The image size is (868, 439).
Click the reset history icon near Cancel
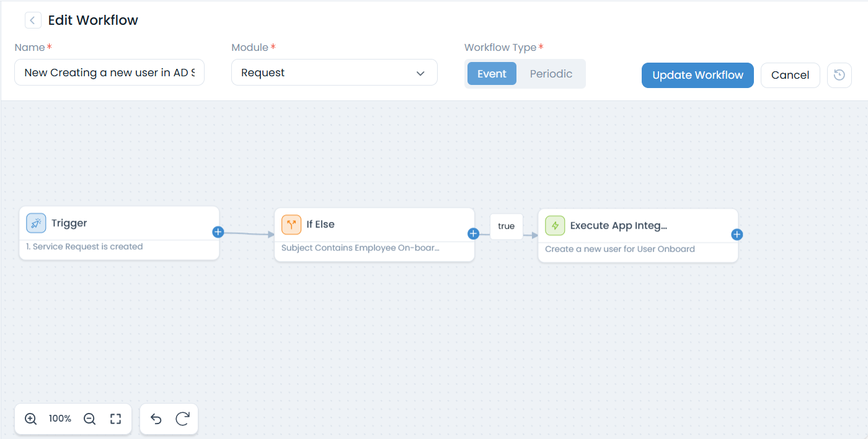(839, 75)
